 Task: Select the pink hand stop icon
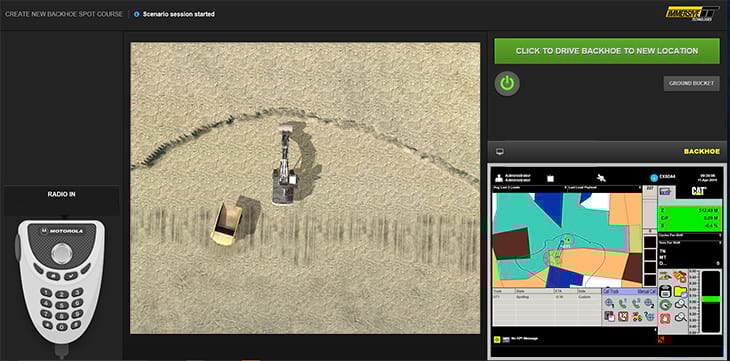[x=665, y=319]
